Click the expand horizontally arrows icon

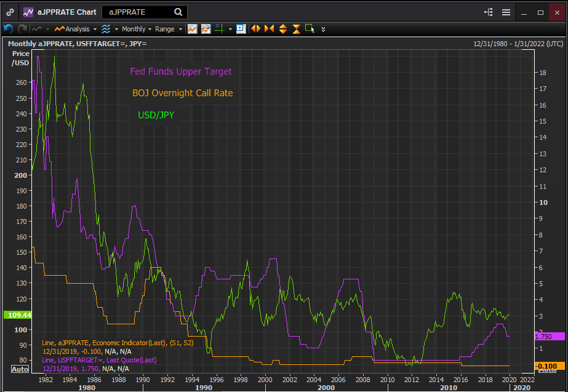pyautogui.click(x=257, y=28)
